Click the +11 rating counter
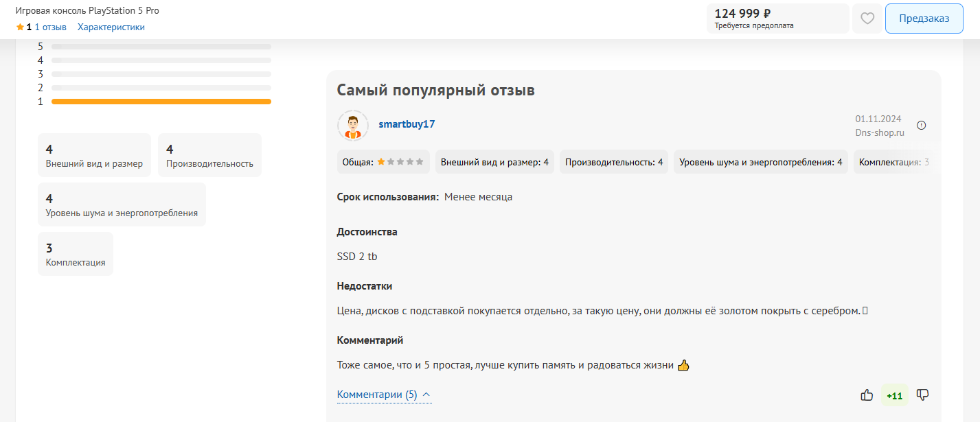Screen dimensions: 980x422 coord(895,395)
